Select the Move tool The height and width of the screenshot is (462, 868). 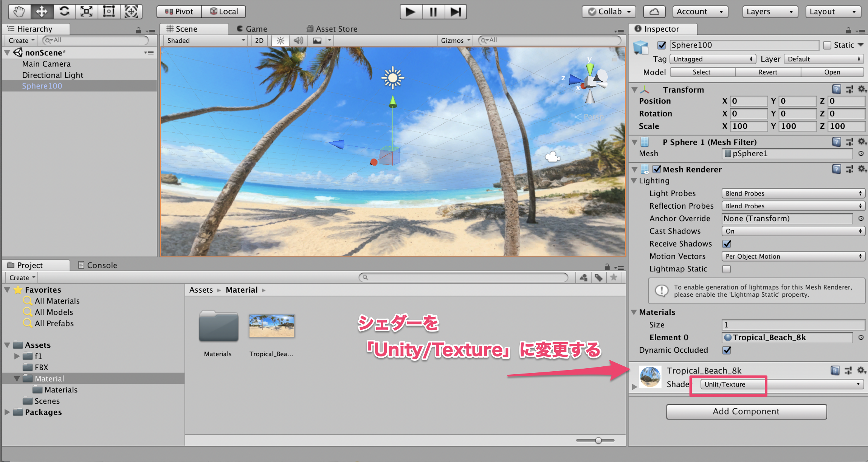click(42, 11)
